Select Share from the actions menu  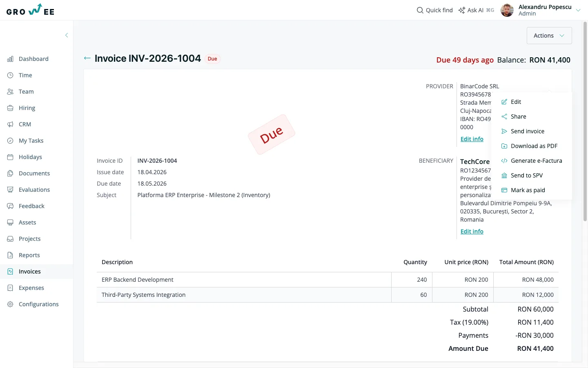pyautogui.click(x=532, y=117)
